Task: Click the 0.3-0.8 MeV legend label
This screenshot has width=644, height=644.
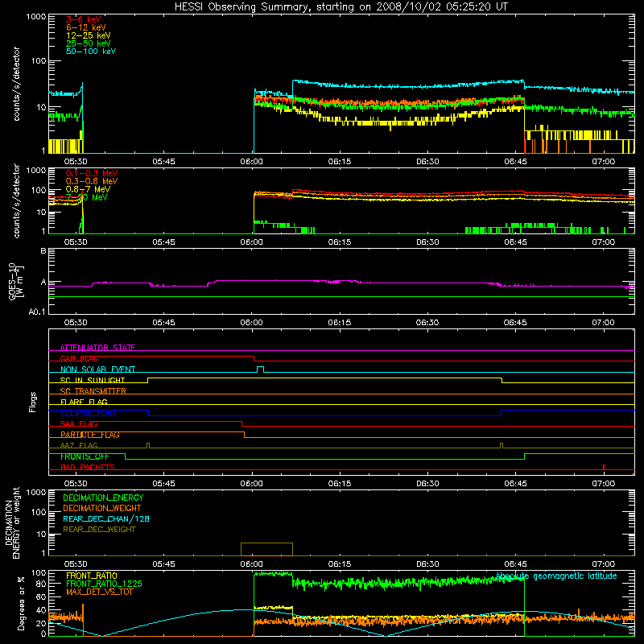Action: (x=92, y=181)
